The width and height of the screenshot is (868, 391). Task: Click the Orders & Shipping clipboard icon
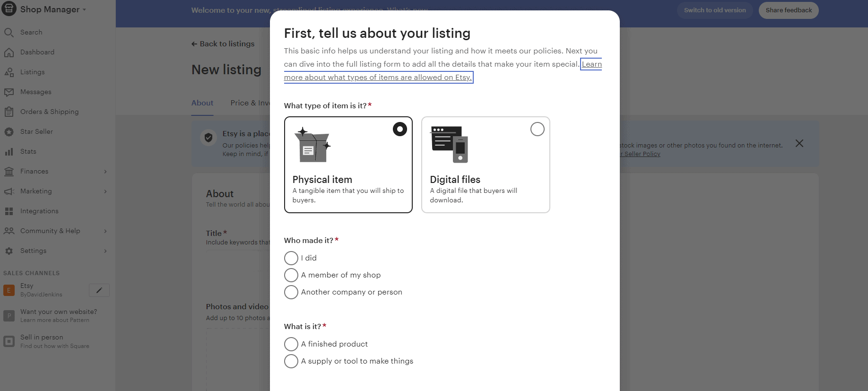click(9, 112)
